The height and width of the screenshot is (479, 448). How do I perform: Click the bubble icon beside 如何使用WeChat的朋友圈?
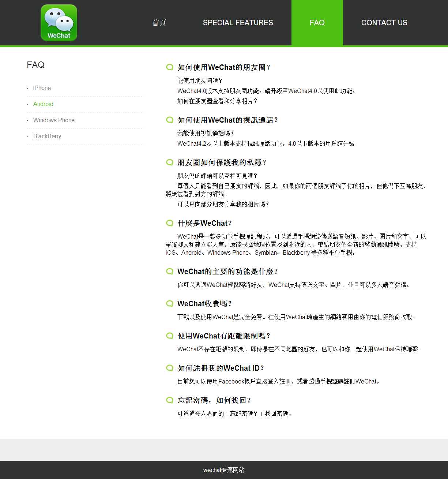point(170,67)
